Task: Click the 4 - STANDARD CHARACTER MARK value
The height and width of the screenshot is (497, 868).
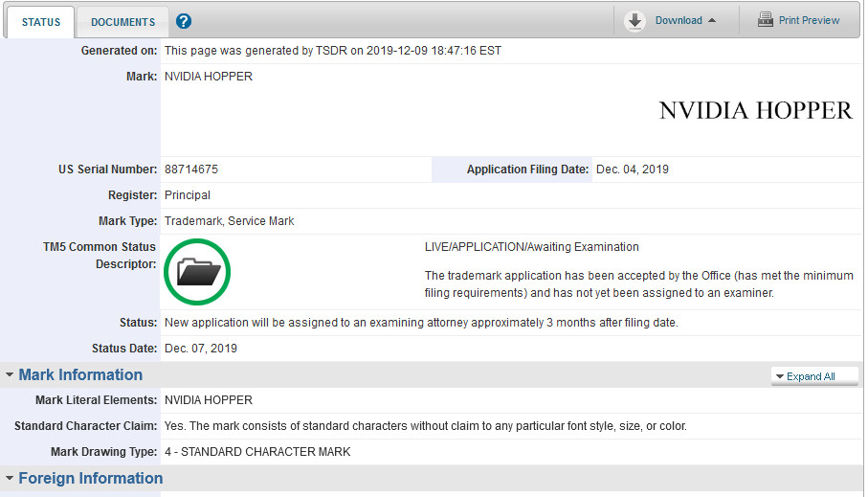Action: tap(257, 452)
